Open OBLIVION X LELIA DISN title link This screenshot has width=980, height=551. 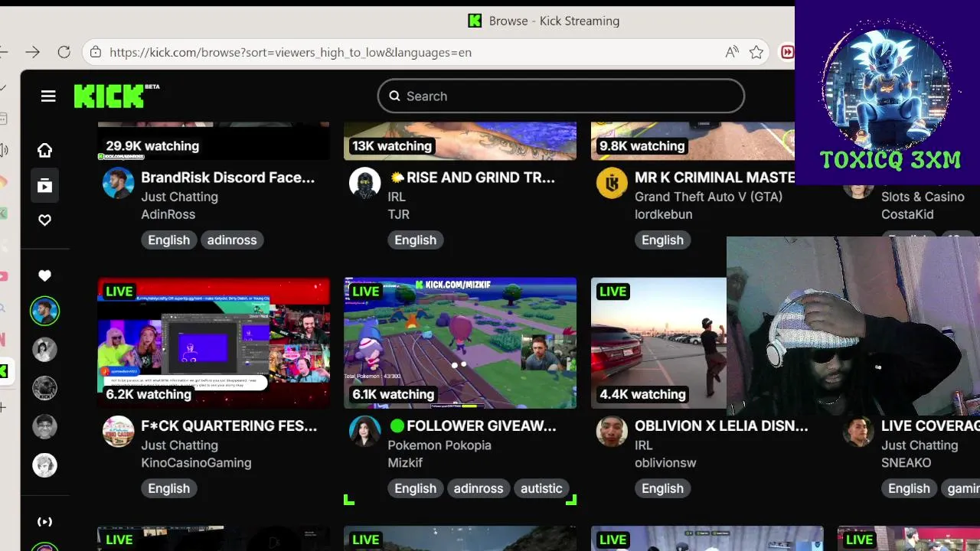click(721, 425)
